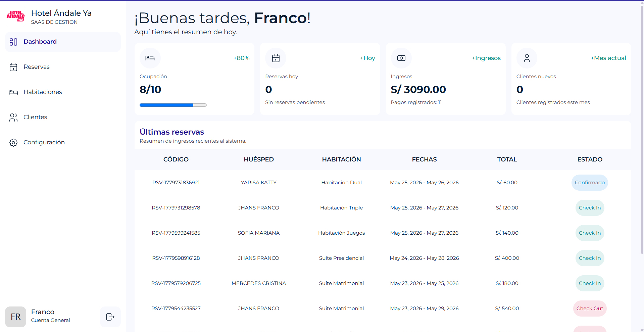Click dates May 23, 2026 - May 29, 2026
Image resolution: width=644 pixels, height=332 pixels.
coord(424,309)
